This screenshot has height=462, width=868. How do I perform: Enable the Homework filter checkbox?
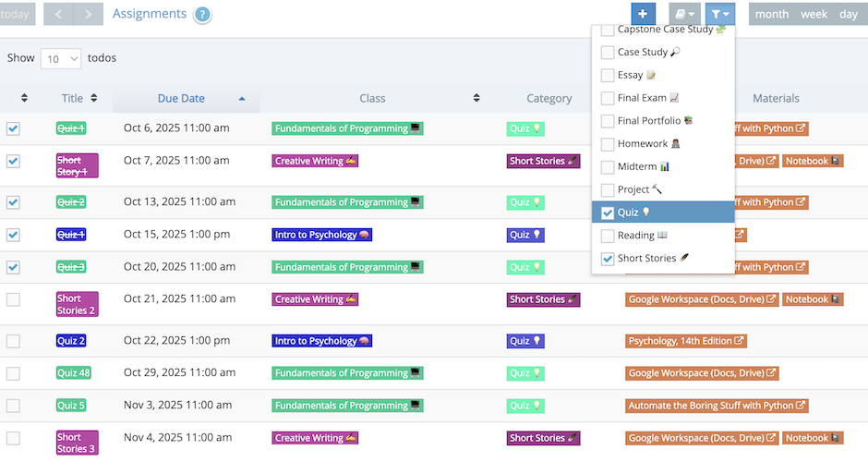coord(608,144)
